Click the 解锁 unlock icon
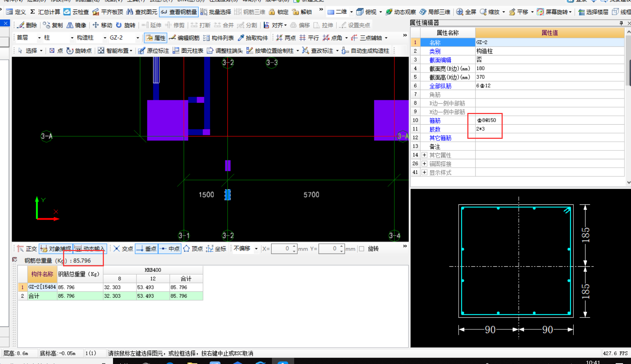Screen dimensions: 631x364 click(302, 12)
